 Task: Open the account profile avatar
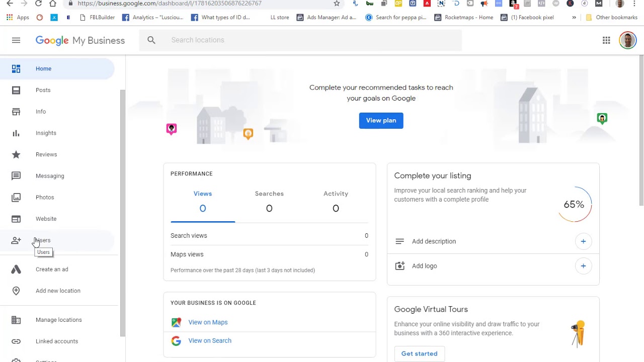pyautogui.click(x=627, y=40)
